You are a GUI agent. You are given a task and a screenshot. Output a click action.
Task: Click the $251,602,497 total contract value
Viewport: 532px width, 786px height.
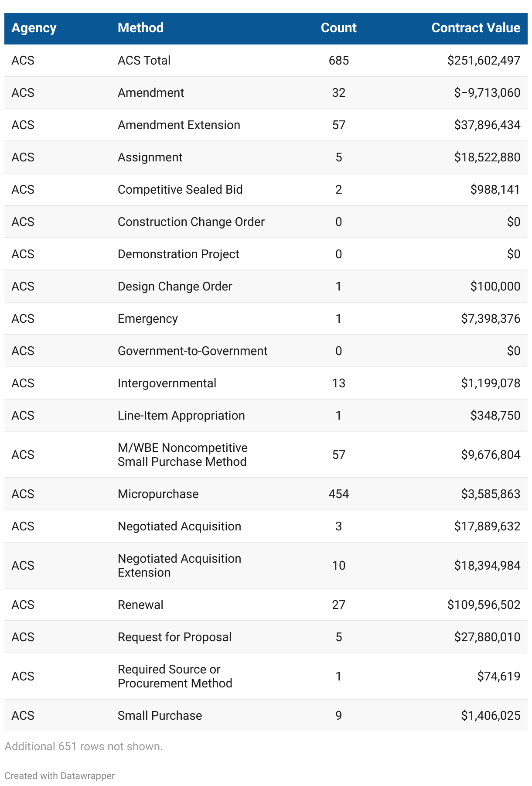click(x=484, y=60)
